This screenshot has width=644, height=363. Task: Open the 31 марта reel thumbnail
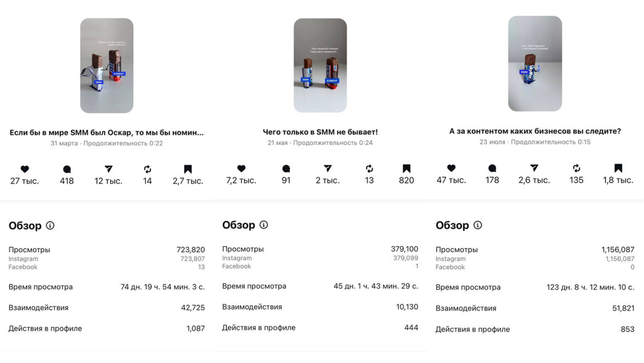107,66
